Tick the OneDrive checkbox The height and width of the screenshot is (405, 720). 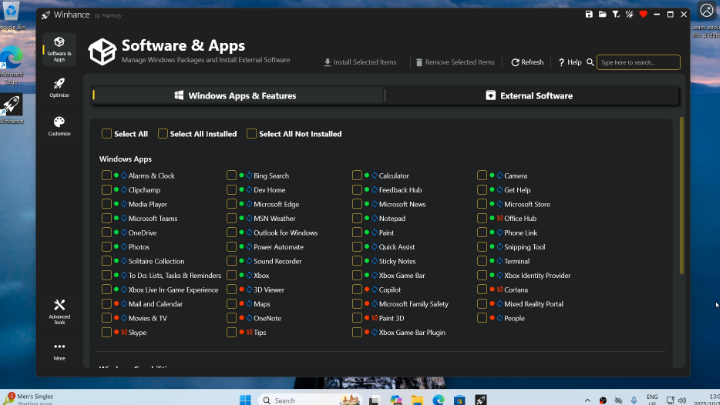point(107,232)
